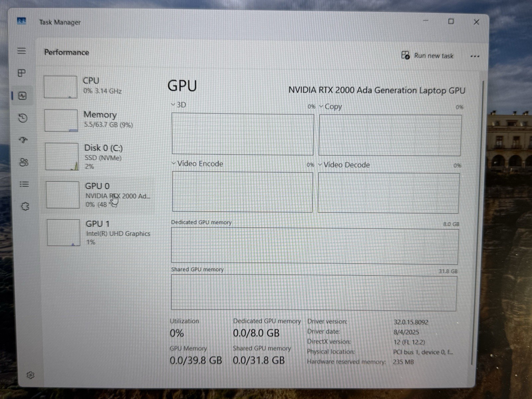Select the CPU performance item
The image size is (532, 399).
(x=98, y=86)
